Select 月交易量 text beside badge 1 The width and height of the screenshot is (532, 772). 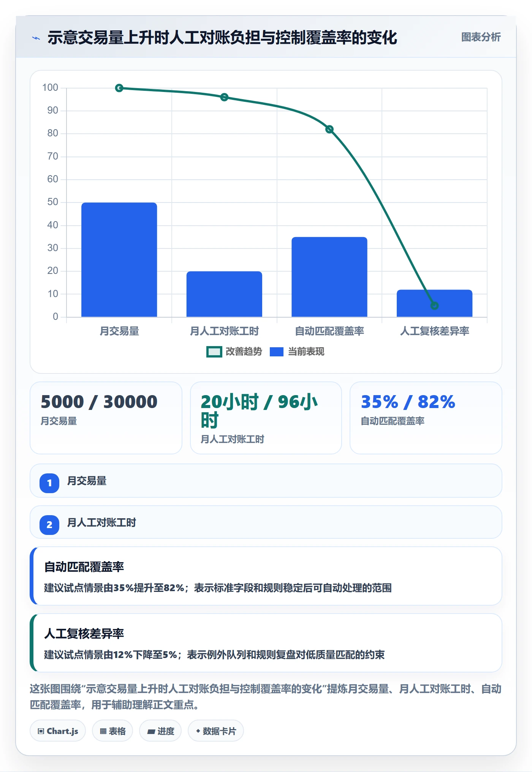[87, 481]
